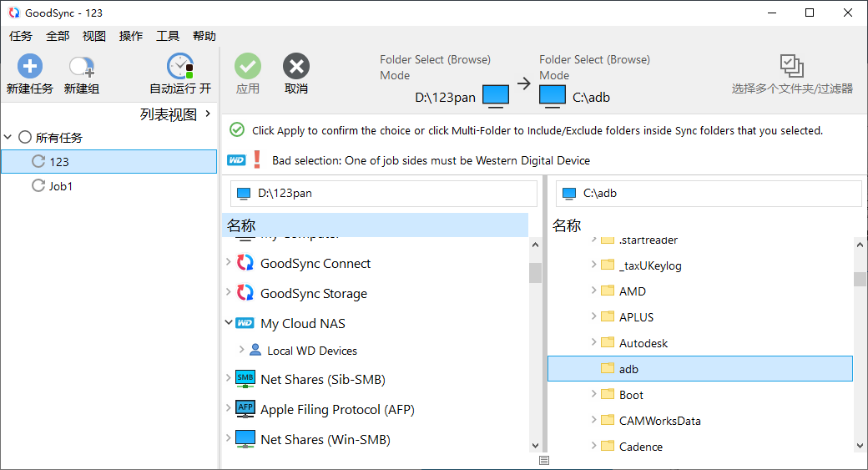Screen dimensions: 868x470
Task: Click the Boot folder icon
Action: (x=608, y=394)
